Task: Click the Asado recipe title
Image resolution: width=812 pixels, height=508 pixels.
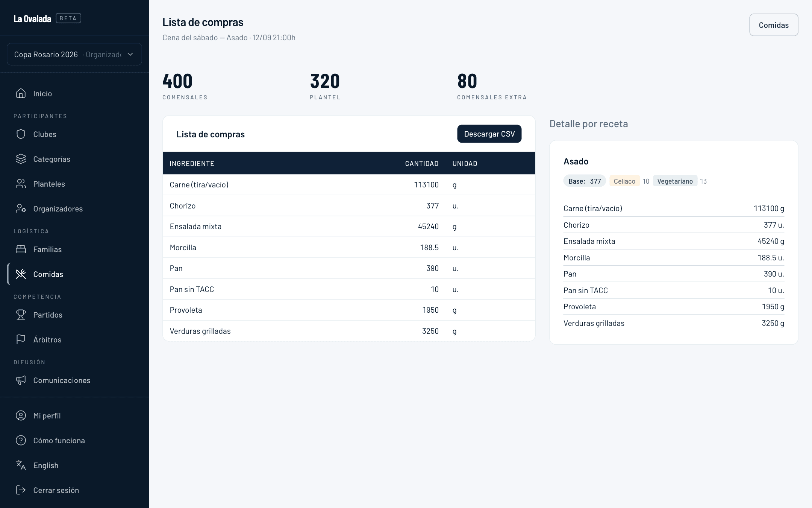Action: pyautogui.click(x=576, y=161)
